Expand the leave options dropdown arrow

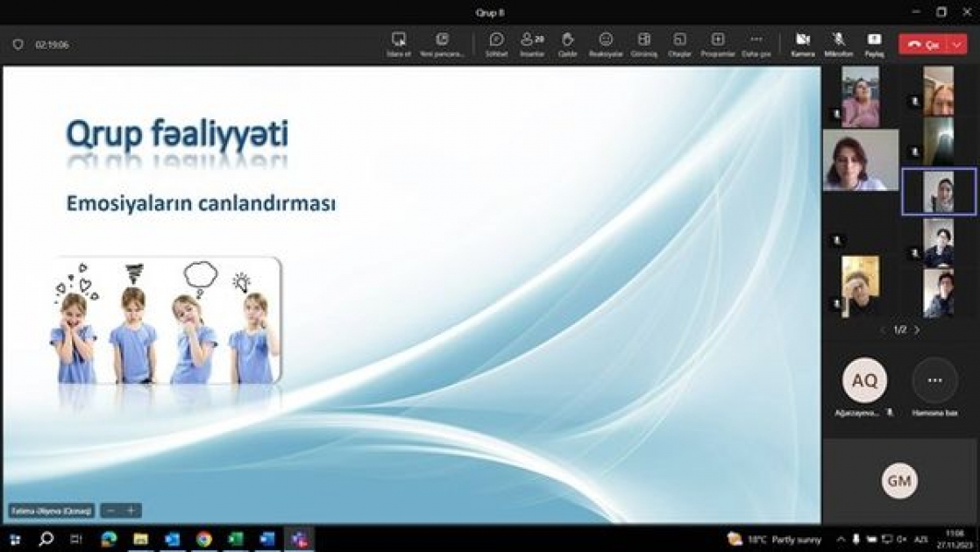click(x=957, y=45)
